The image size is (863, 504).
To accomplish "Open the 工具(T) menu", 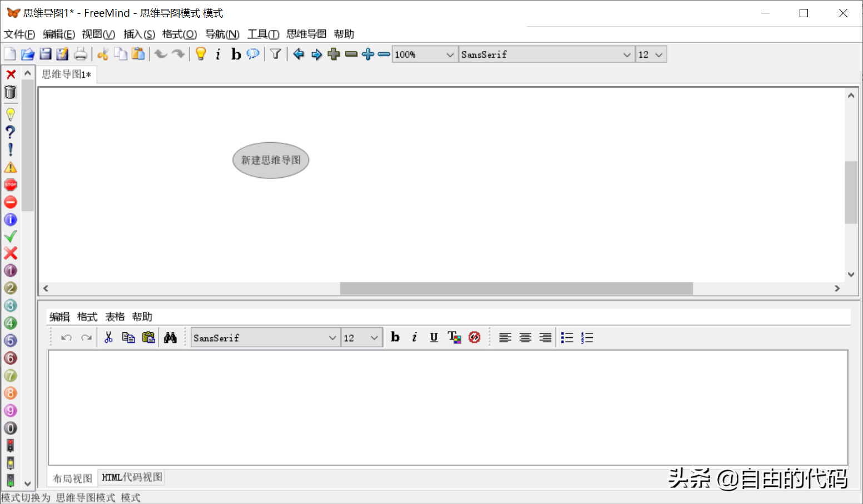I will (263, 34).
